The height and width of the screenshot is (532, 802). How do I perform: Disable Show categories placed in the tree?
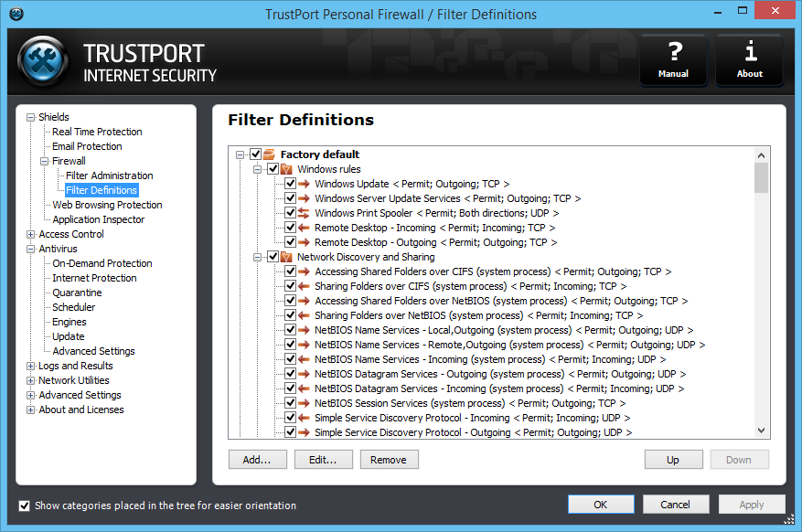(24, 505)
